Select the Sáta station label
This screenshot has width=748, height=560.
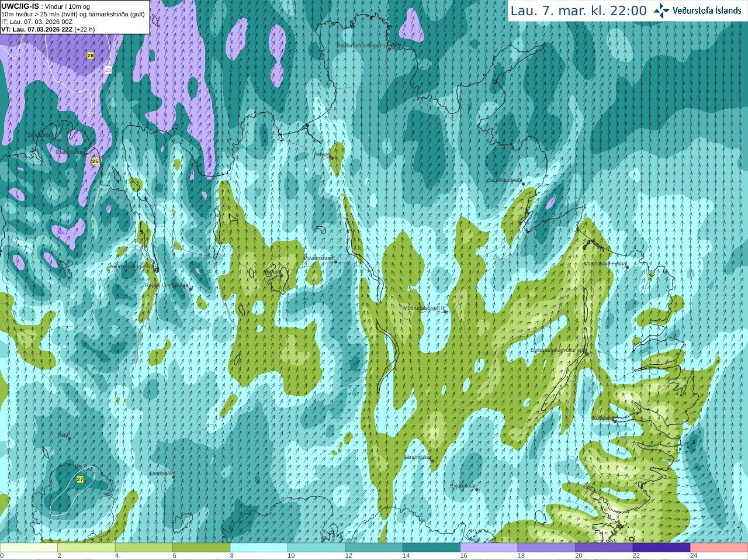63,435
